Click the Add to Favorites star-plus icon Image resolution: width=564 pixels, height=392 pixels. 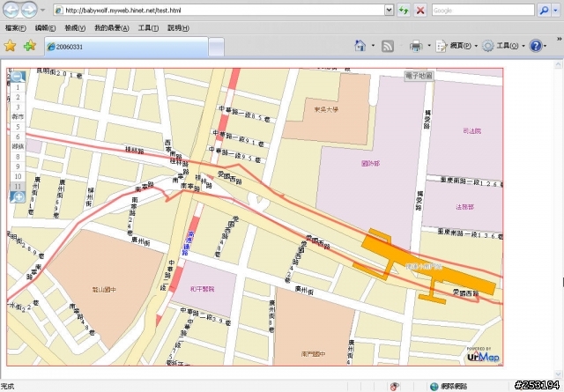click(29, 46)
